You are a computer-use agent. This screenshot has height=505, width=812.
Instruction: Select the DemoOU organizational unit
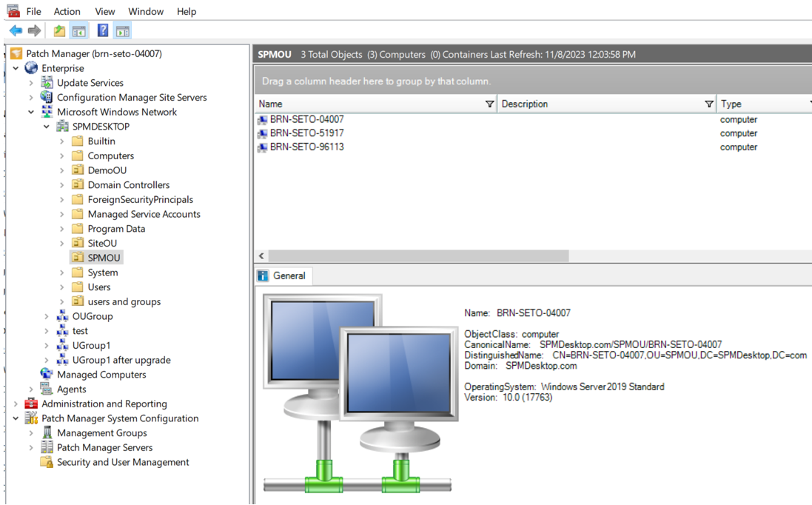coord(107,170)
